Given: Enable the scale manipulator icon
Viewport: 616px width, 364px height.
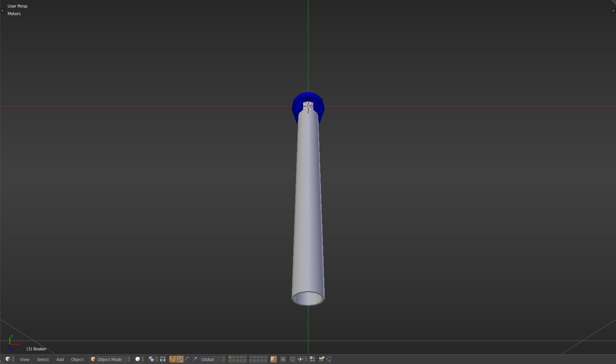Looking at the screenshot, I should (195, 359).
